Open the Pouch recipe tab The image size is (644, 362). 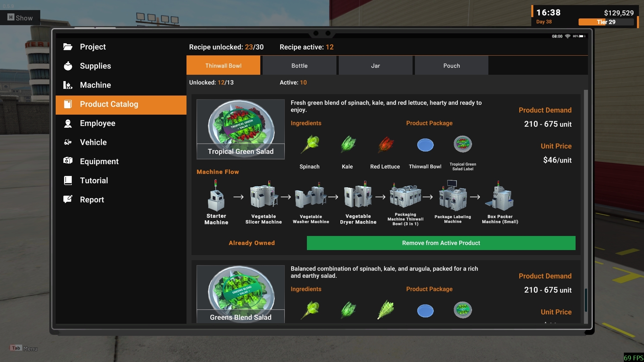click(x=451, y=66)
